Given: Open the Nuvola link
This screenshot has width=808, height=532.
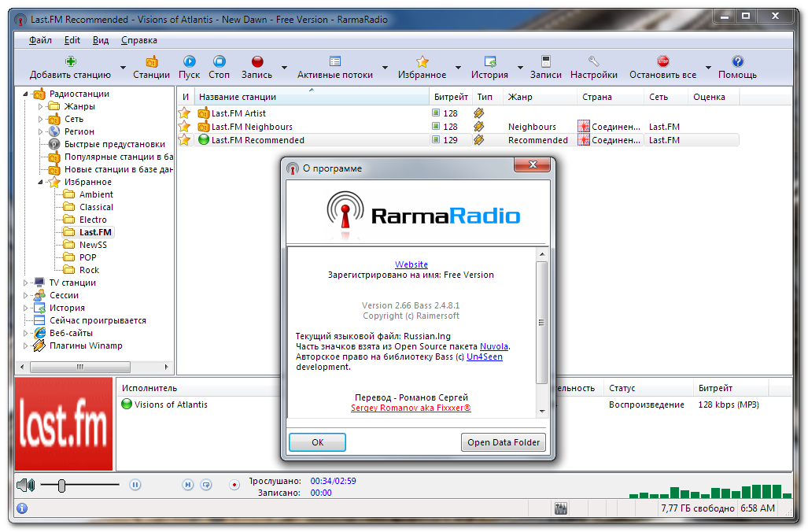Looking at the screenshot, I should point(493,346).
